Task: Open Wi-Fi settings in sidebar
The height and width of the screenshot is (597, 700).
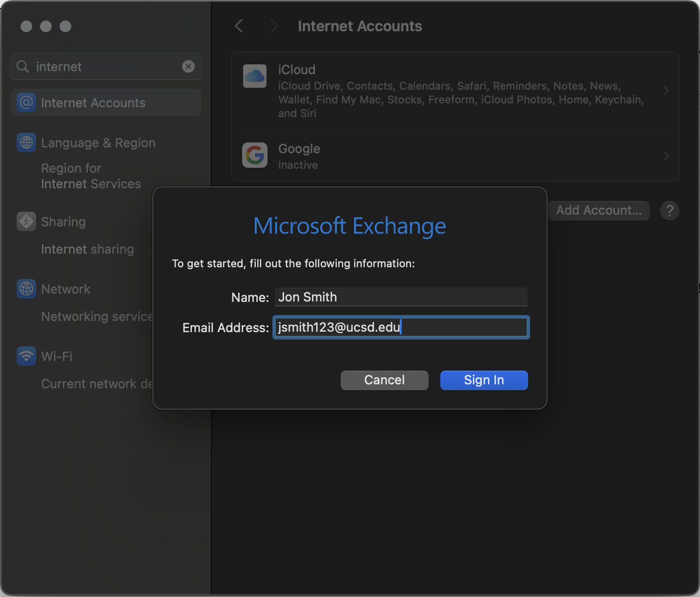Action: (x=57, y=357)
